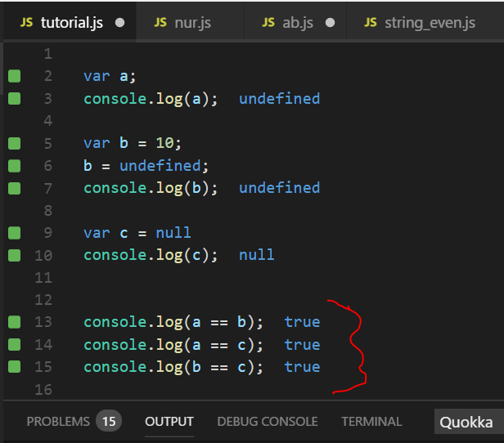This screenshot has width=504, height=443.
Task: Click Quokka coverage marker on line 2
Action: 14,76
